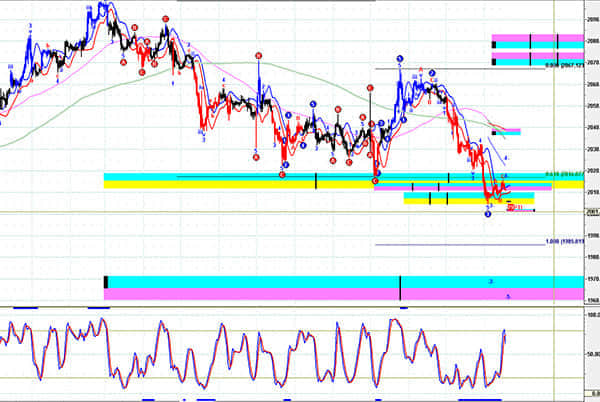Select the red circled marker at the chart's top-left peak
Screen dimensions: 600x402
coord(165,19)
